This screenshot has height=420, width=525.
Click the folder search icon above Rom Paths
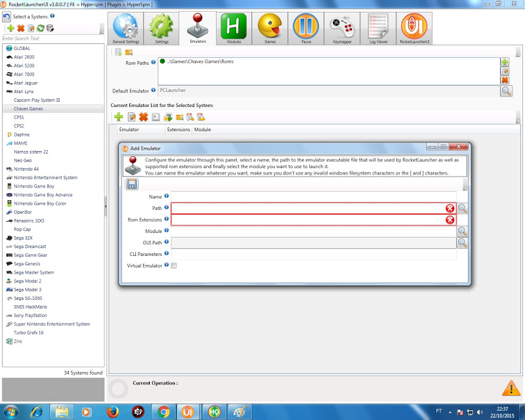[x=129, y=52]
